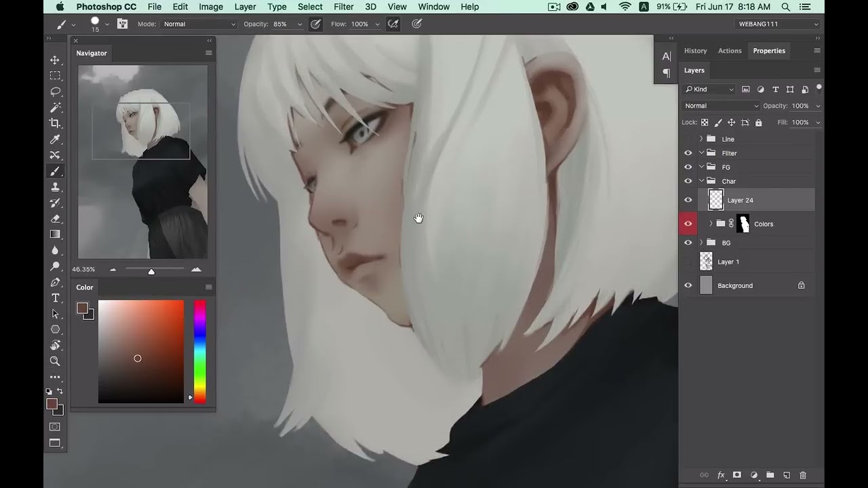Image resolution: width=868 pixels, height=488 pixels.
Task: Lock all with padlock icon
Action: click(x=759, y=123)
